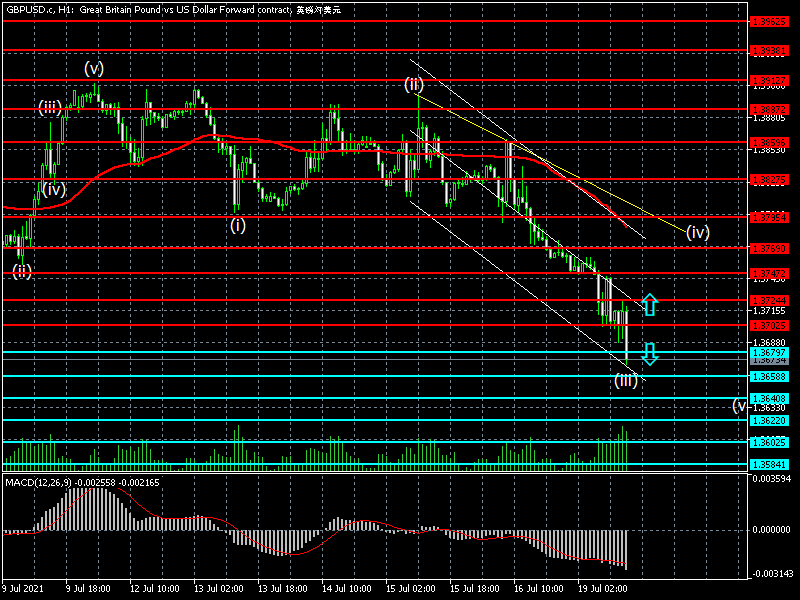Select the cyan 1.35841 price level tag
The height and width of the screenshot is (600, 800).
pos(769,465)
